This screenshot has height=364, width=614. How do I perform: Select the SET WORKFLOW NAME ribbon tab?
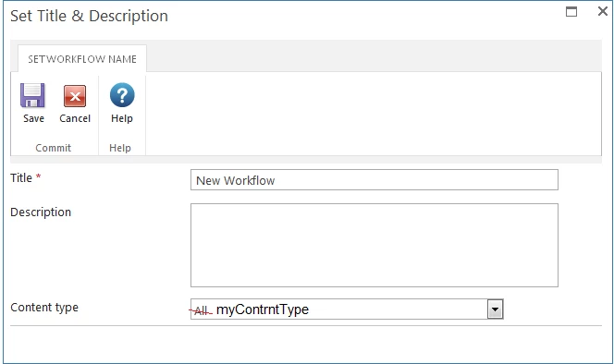[82, 59]
